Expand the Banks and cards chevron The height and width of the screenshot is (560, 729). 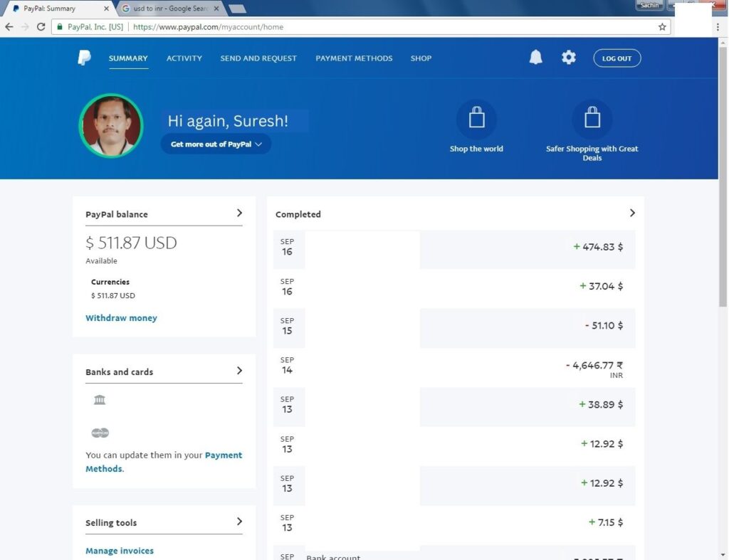click(239, 371)
